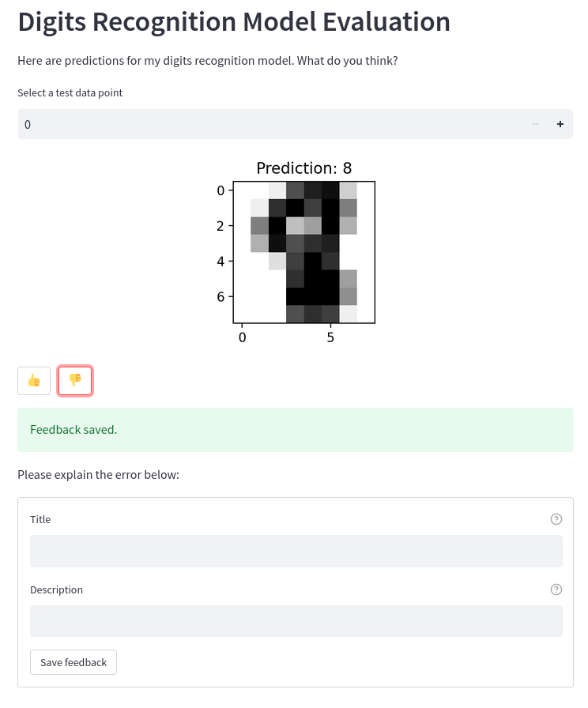Click the Select a test data point label
Image resolution: width=588 pixels, height=708 pixels.
coord(70,92)
